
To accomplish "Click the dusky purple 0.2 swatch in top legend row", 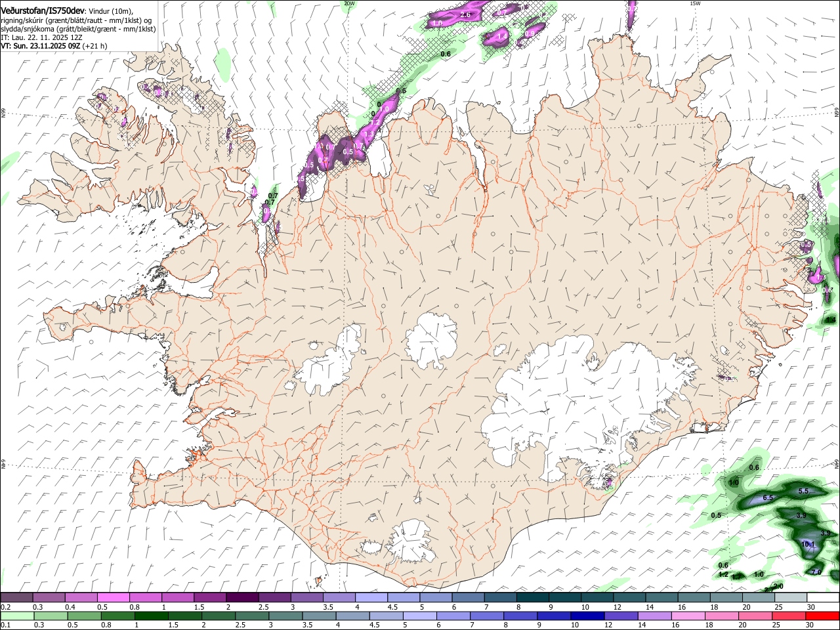I will (x=16, y=598).
